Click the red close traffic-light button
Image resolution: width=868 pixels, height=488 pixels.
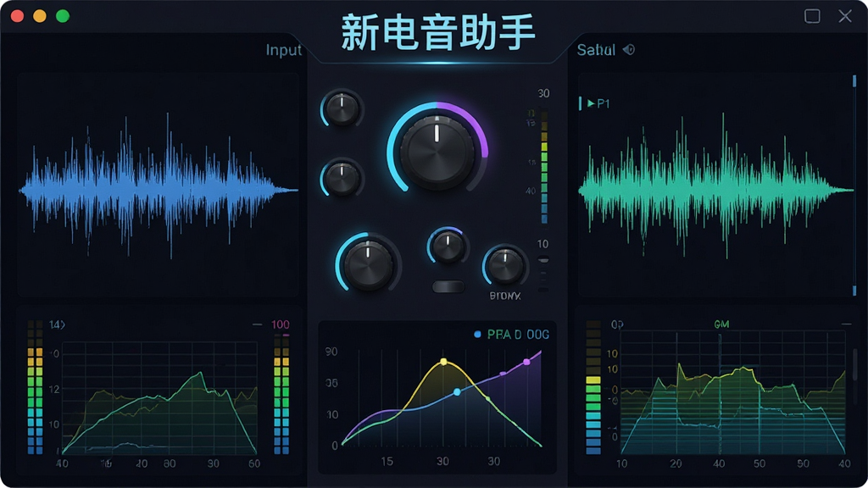[x=17, y=15]
